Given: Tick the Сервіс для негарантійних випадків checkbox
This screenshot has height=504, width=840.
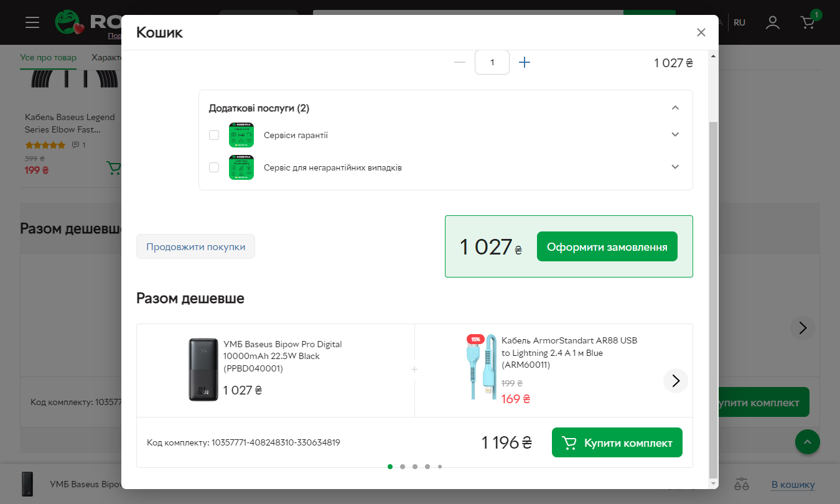Looking at the screenshot, I should pyautogui.click(x=214, y=167).
